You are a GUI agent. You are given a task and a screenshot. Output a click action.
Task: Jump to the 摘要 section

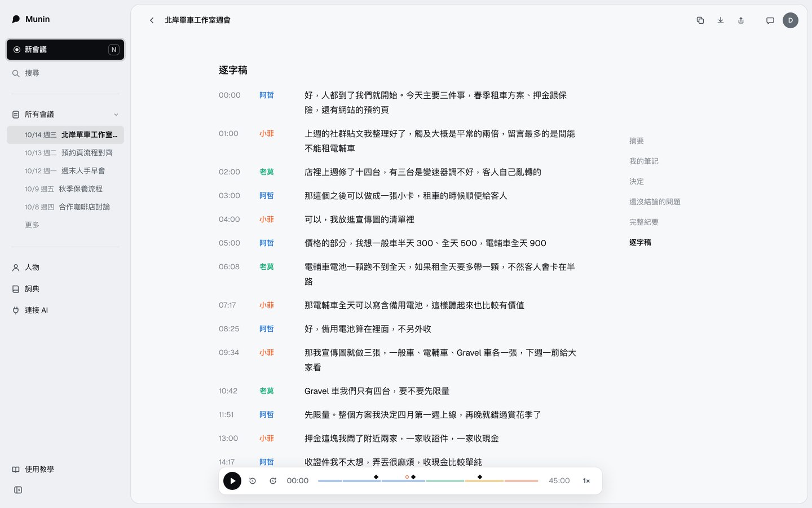pyautogui.click(x=637, y=141)
